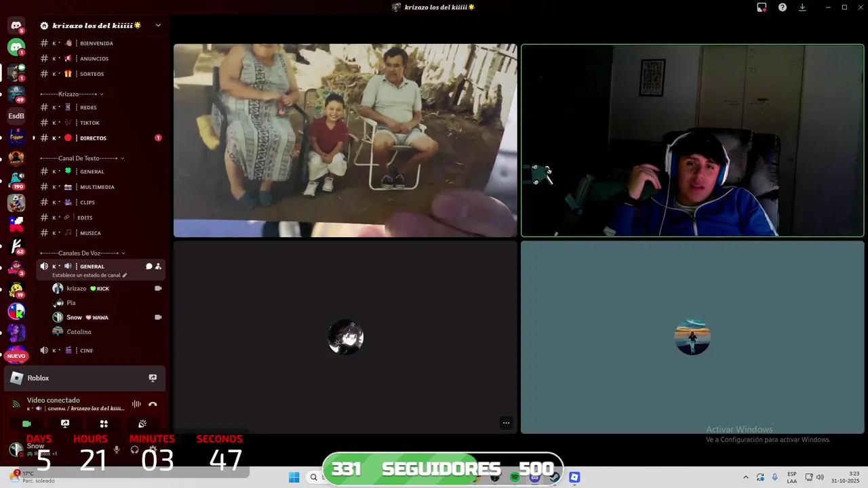Screen dimensions: 868x488
Task: Select Snow WAWA in voice channel list
Action: coord(107,317)
